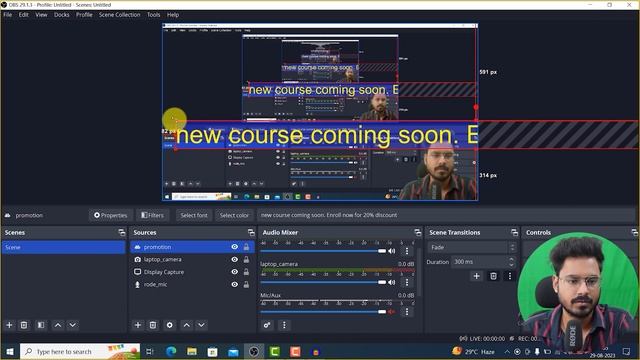Hide the promotion source
Image resolution: width=640 pixels, height=360 pixels.
click(x=235, y=247)
